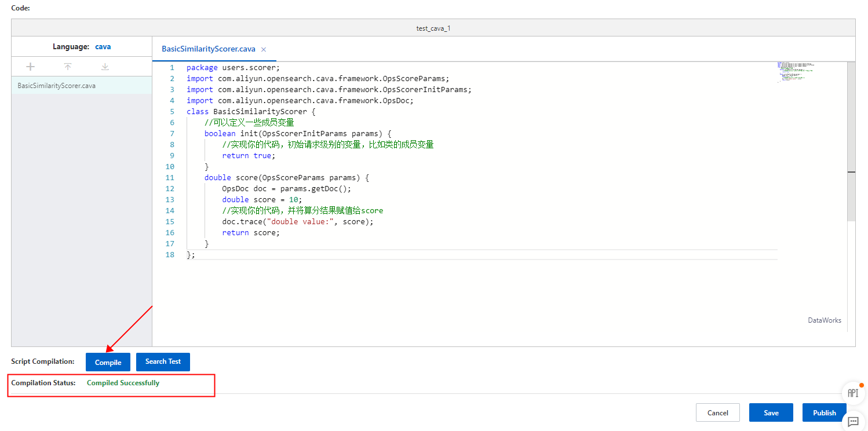
Task: Click the Script Compilation label
Action: (43, 361)
